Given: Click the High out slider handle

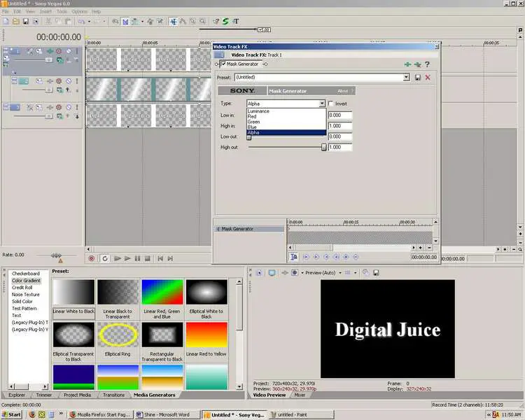Looking at the screenshot, I should [x=324, y=147].
